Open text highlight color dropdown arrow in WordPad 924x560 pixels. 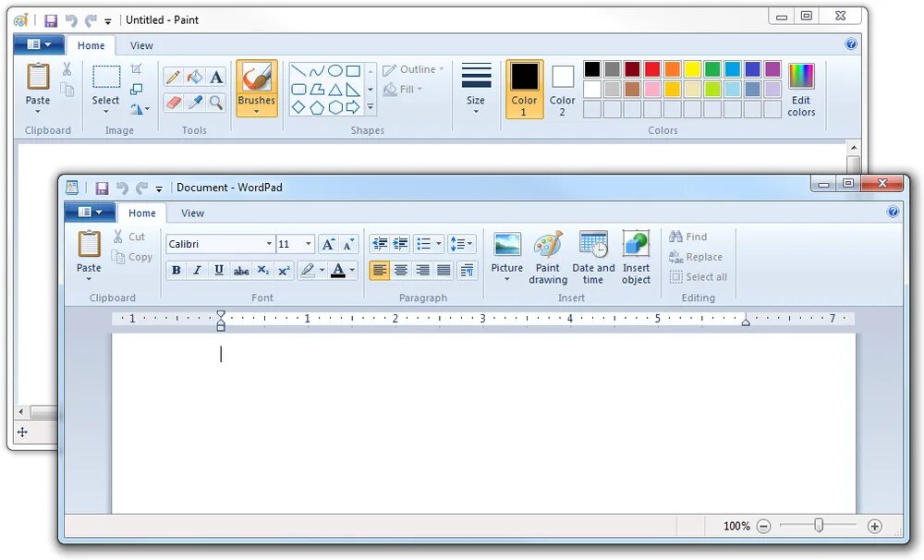[322, 271]
